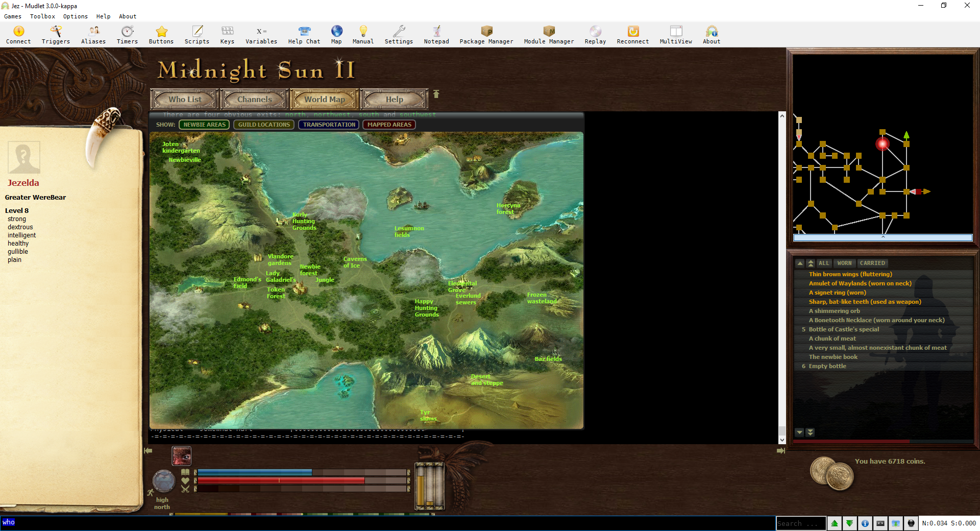The image size is (980, 531).
Task: Toggle NEWBIE AREAS map filter
Action: click(204, 125)
